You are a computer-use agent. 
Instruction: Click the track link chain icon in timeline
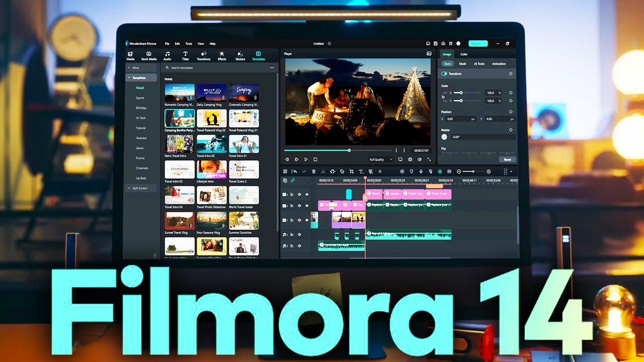tap(293, 180)
